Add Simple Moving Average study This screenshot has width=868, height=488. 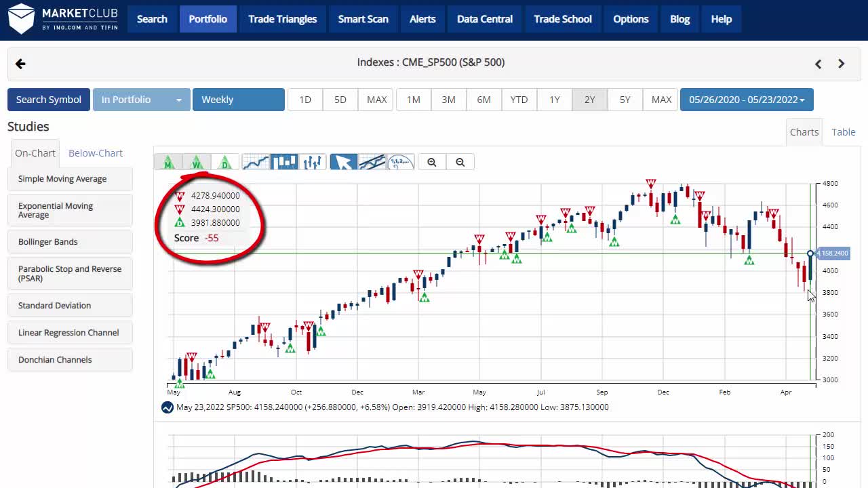click(70, 179)
